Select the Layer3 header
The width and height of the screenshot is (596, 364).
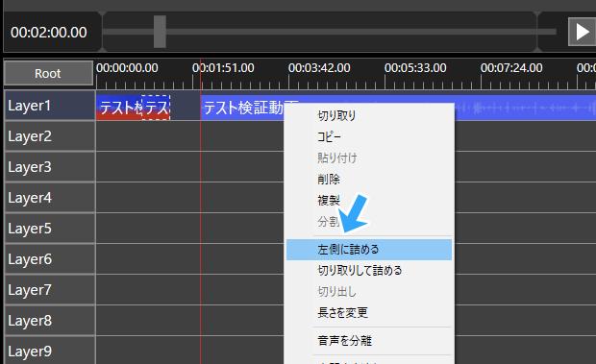click(49, 166)
